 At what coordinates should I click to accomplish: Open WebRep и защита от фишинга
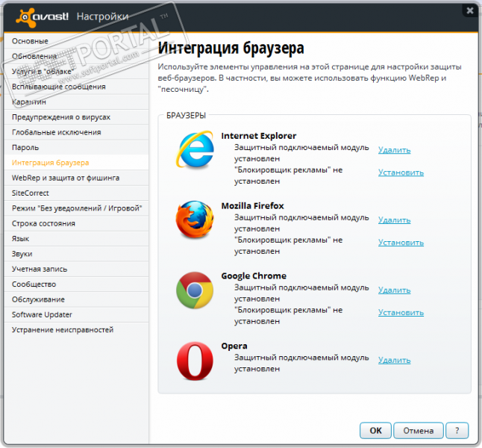(76, 178)
